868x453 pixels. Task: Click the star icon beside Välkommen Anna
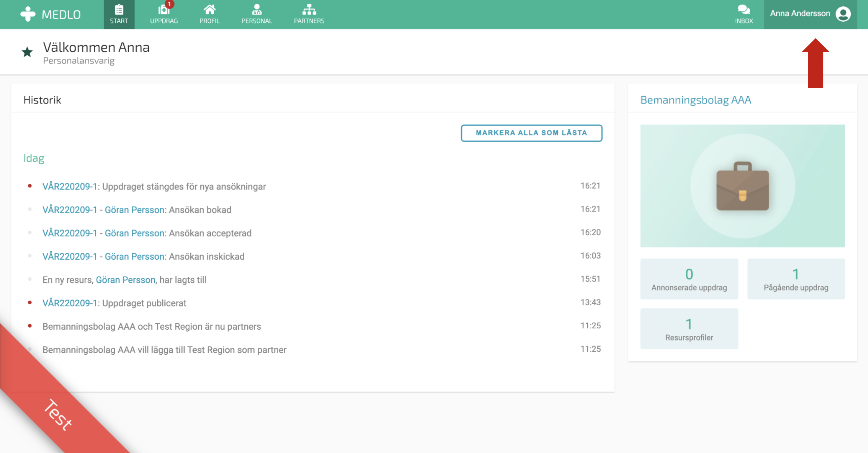point(27,52)
